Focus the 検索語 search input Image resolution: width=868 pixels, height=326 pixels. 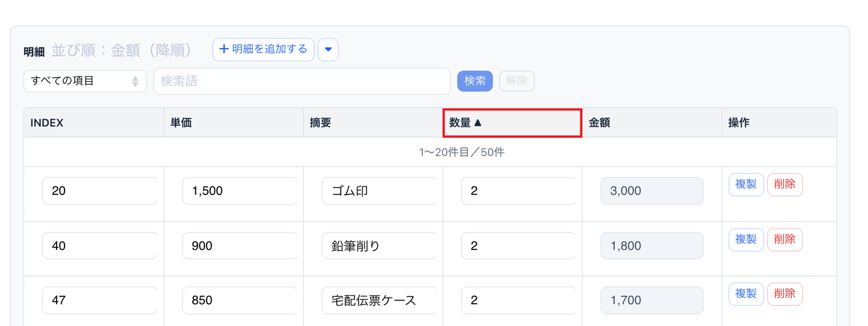tap(302, 81)
